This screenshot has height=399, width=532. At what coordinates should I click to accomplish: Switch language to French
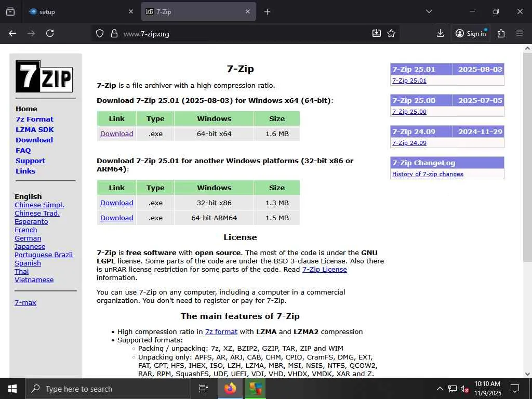[x=26, y=230]
